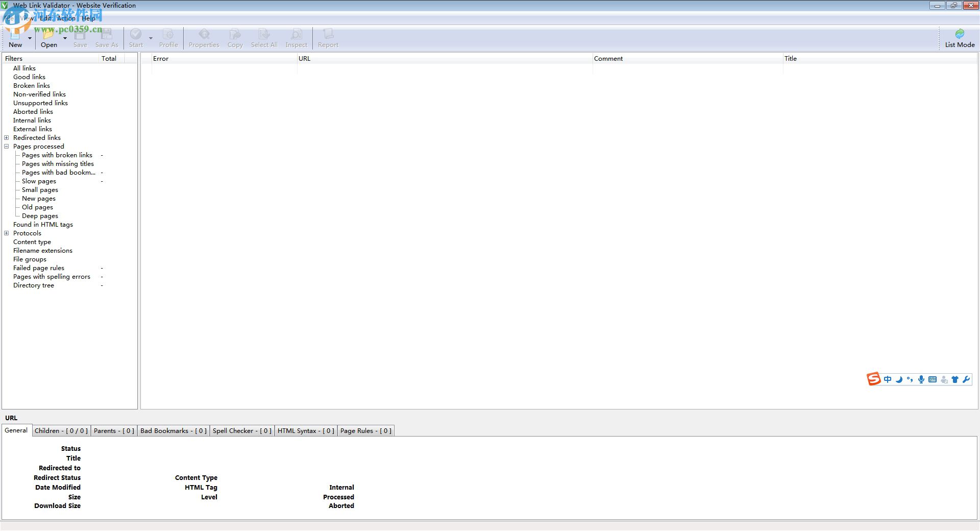Open the dropdown arrow next to New
This screenshot has height=531, width=980.
pos(29,38)
